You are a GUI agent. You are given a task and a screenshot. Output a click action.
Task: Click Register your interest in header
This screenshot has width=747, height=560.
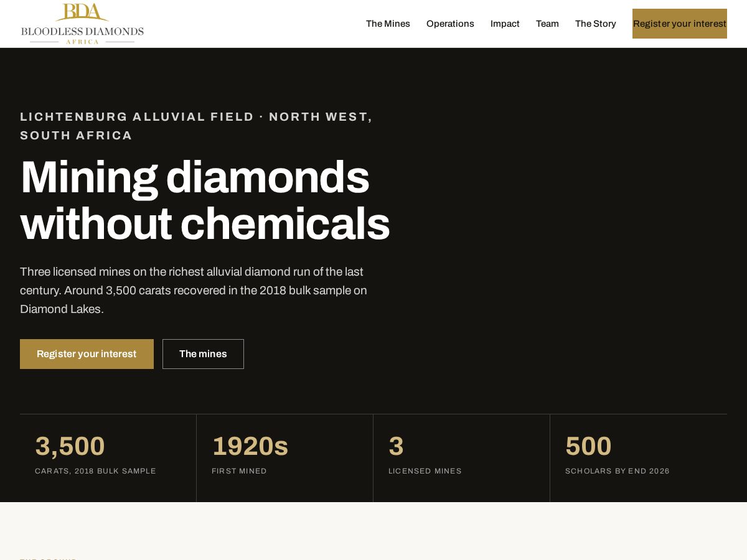[680, 24]
